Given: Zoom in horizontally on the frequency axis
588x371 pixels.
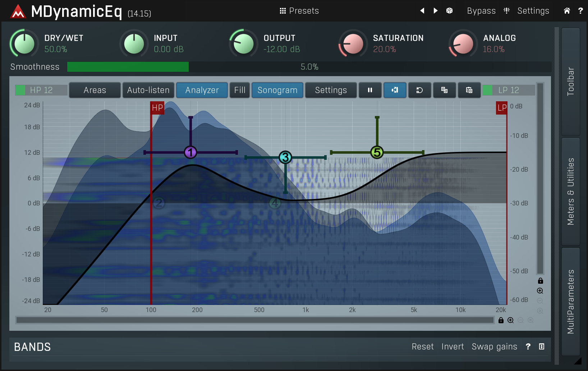Looking at the screenshot, I should (x=510, y=320).
